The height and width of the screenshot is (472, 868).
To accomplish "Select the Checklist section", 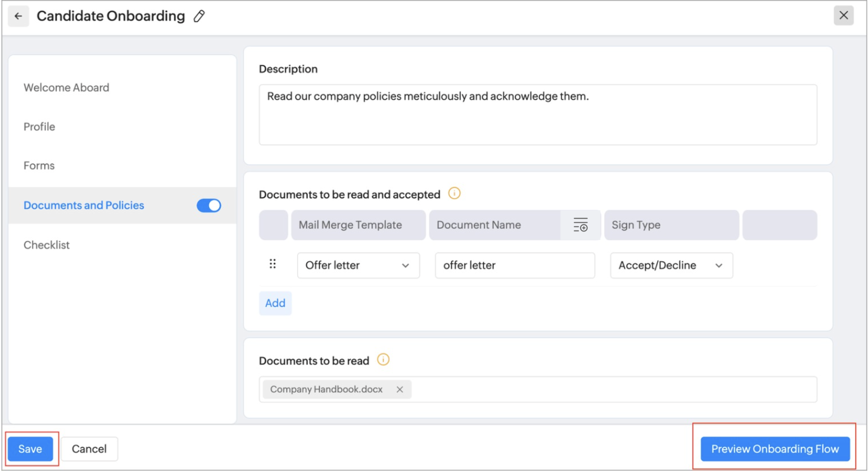I will click(x=46, y=245).
